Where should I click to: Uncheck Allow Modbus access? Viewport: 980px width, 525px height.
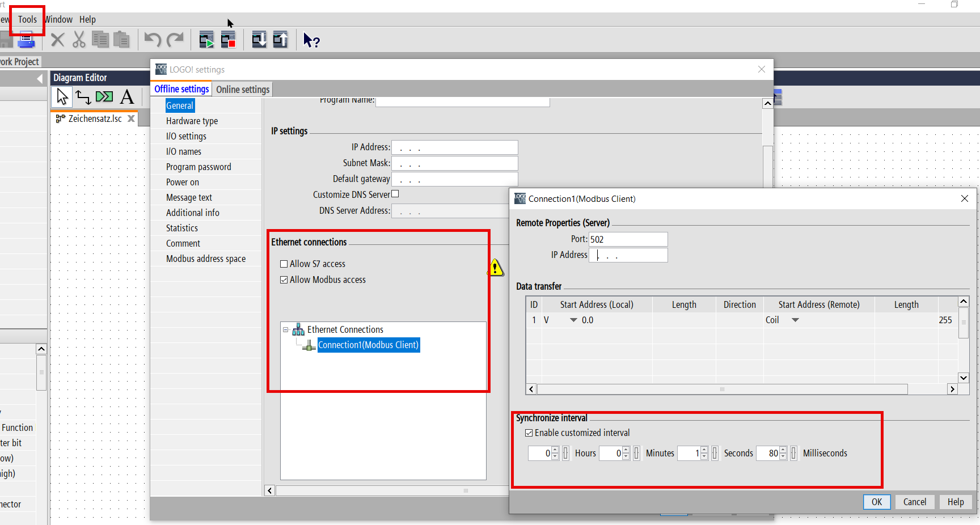point(284,280)
